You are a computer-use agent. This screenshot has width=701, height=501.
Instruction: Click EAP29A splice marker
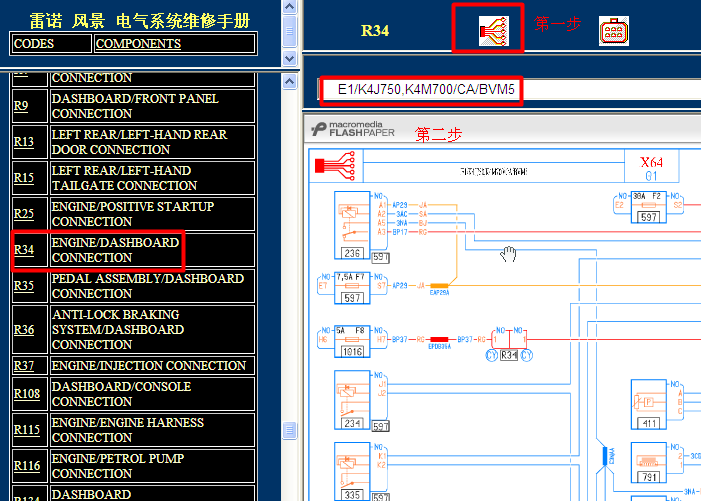tap(439, 286)
